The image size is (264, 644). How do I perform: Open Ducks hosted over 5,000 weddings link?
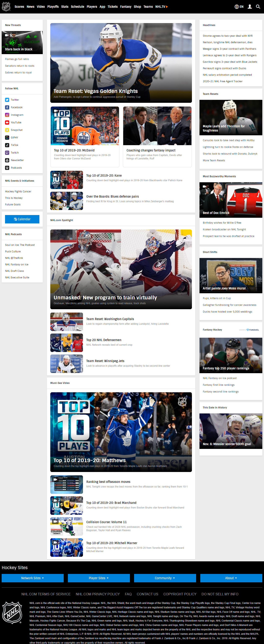pos(227,312)
